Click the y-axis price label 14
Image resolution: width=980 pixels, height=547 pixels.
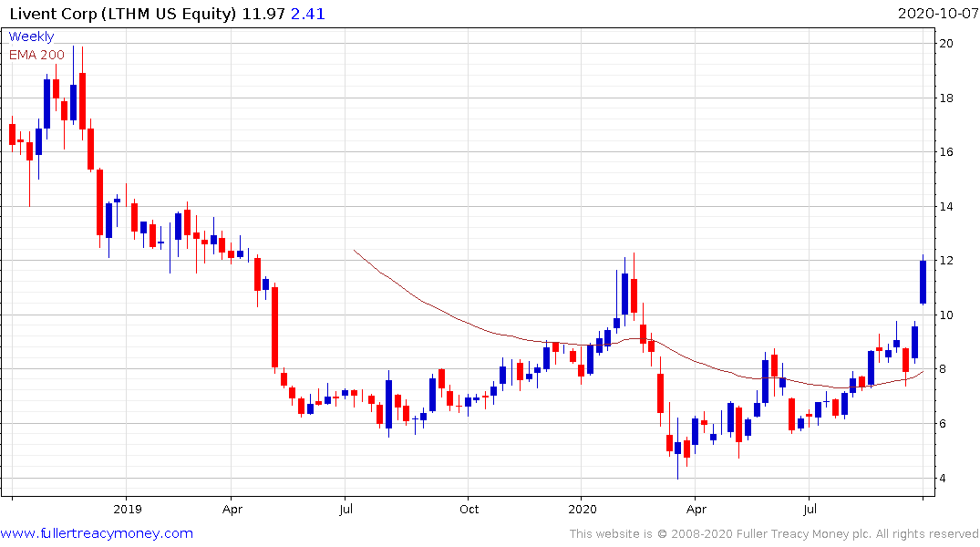946,206
